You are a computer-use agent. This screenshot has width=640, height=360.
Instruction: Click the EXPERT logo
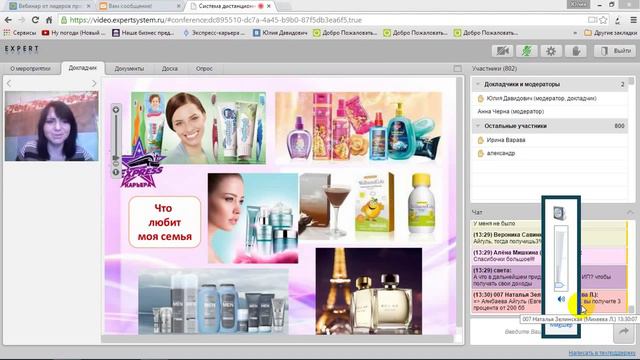22,49
